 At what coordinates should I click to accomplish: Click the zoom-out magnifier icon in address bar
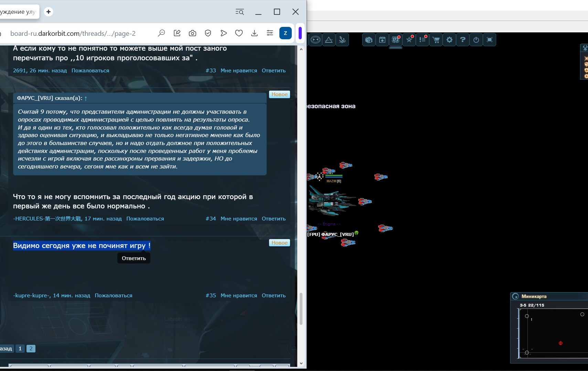tap(161, 33)
